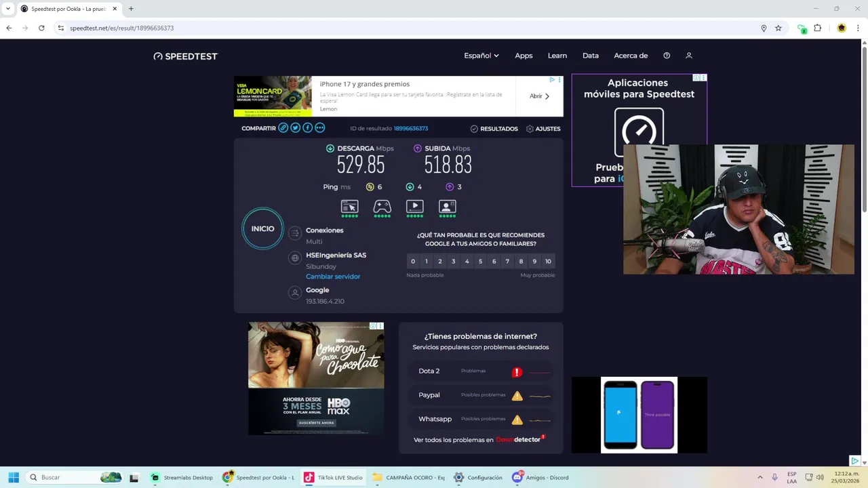Viewport: 868px width, 488px height.
Task: Select rating 1
Action: point(427,262)
